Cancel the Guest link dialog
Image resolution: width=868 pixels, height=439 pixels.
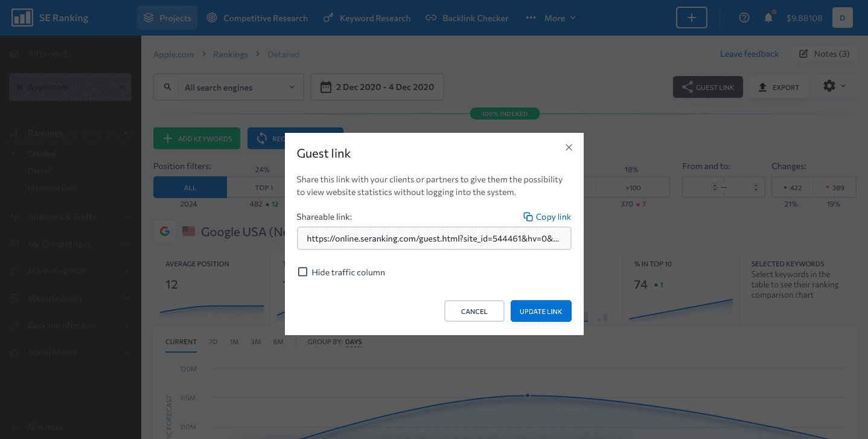coord(474,312)
